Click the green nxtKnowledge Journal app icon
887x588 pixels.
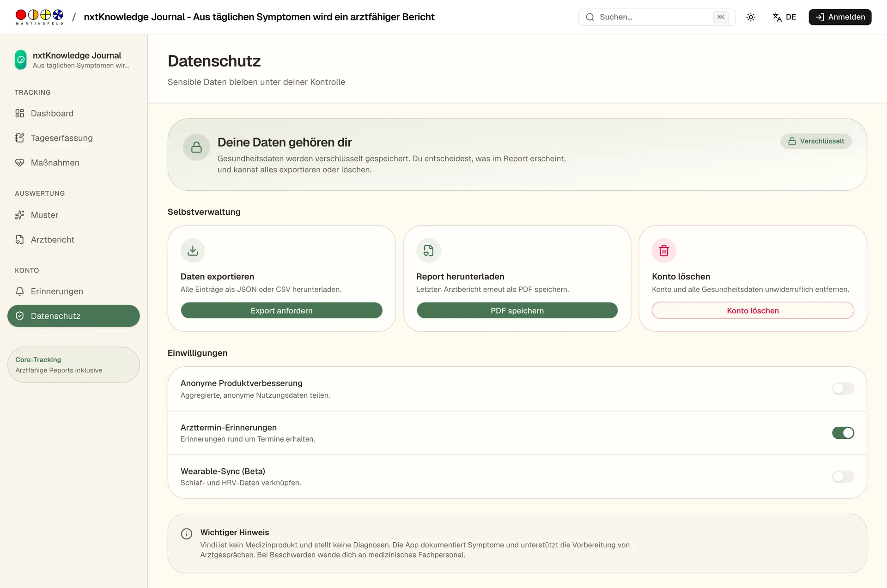click(x=21, y=60)
